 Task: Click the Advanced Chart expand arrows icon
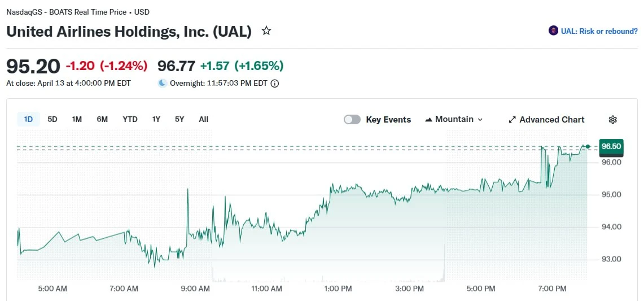512,120
